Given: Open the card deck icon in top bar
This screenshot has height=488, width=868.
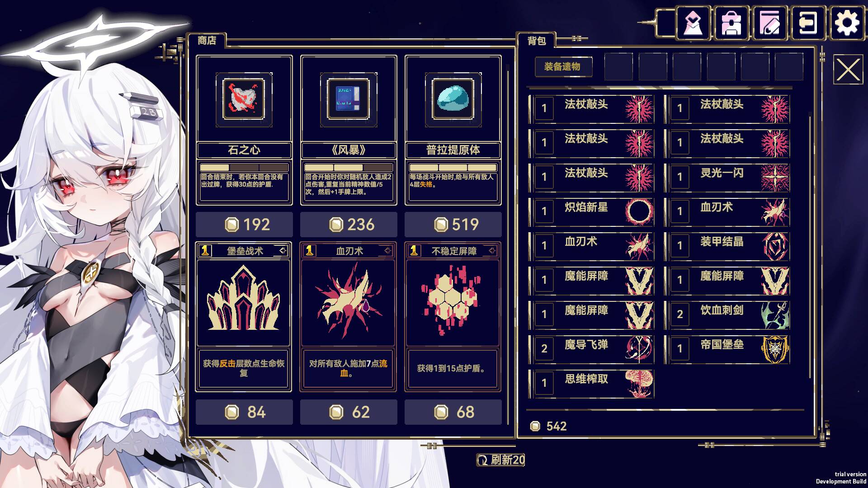Looking at the screenshot, I should coord(693,23).
